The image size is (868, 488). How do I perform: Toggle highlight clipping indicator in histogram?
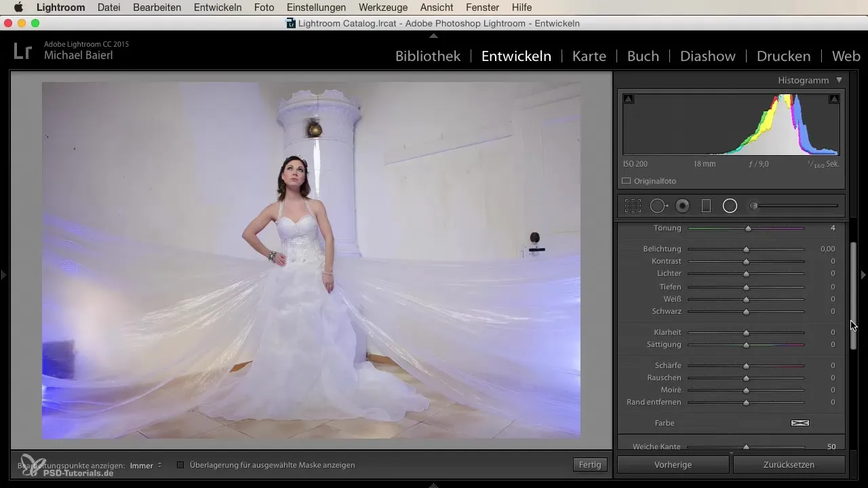(834, 99)
